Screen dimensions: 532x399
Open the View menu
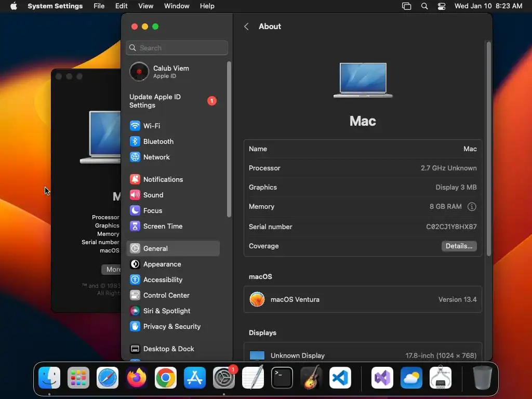point(145,6)
